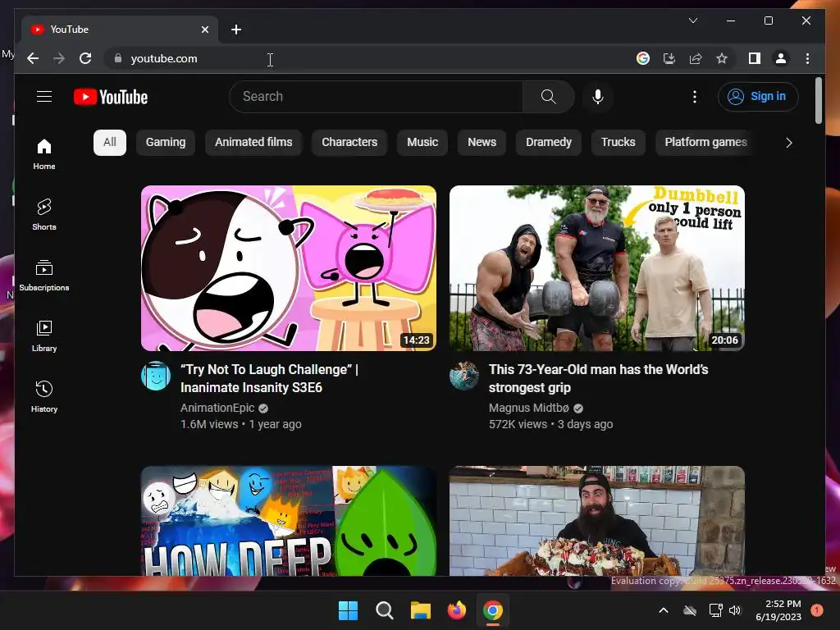Click the browser forward arrow
Viewport: 840px width, 630px height.
point(59,58)
